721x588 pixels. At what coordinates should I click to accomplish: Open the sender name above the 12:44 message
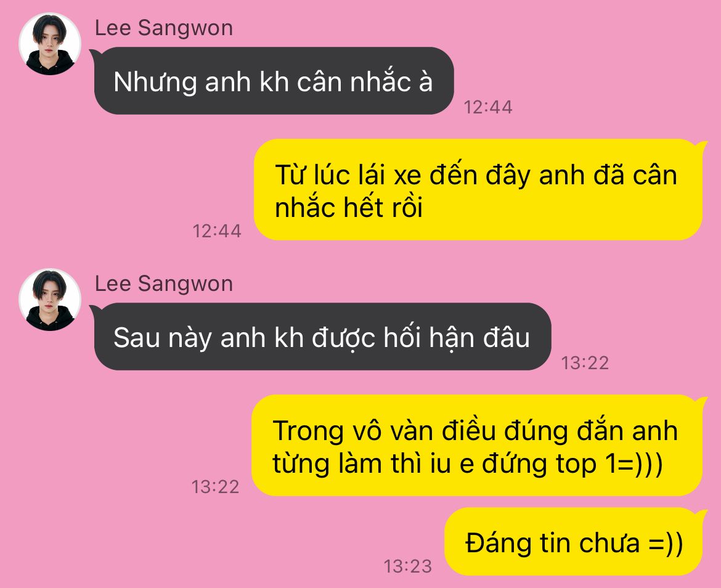(x=164, y=28)
